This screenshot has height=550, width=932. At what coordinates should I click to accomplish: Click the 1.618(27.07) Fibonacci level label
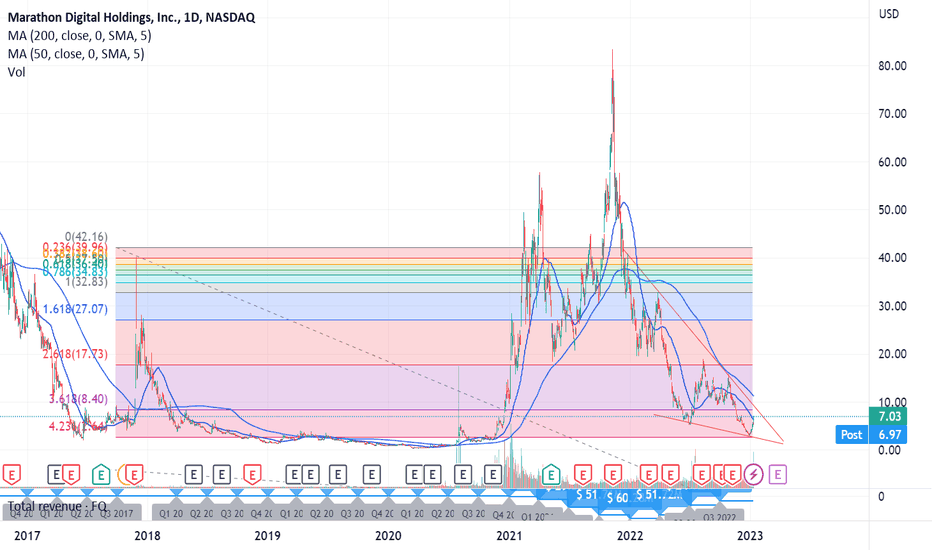[75, 309]
